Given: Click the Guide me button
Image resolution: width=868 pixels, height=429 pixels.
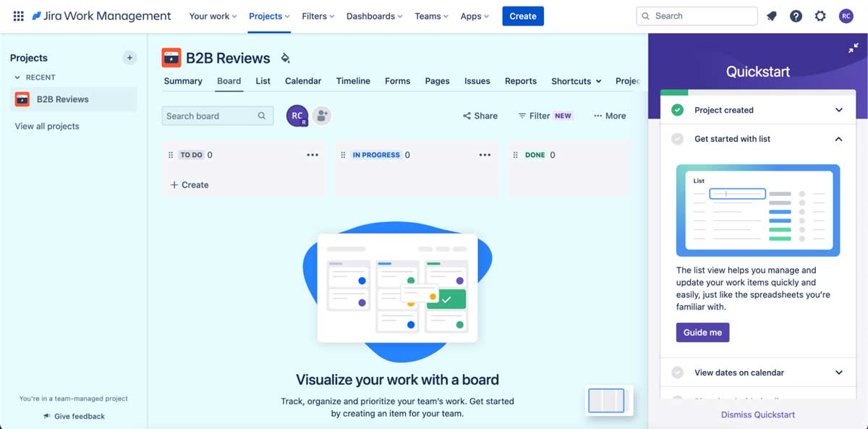Looking at the screenshot, I should pos(702,332).
